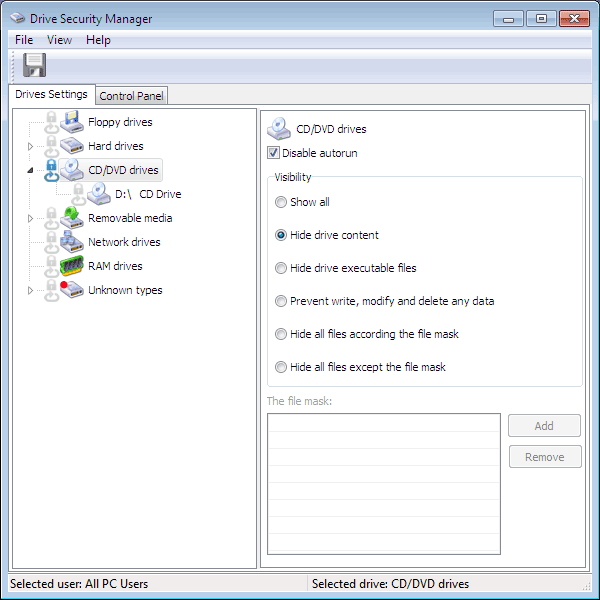600x600 pixels.
Task: Click the lock icon beside RAM drives
Action: (51, 266)
